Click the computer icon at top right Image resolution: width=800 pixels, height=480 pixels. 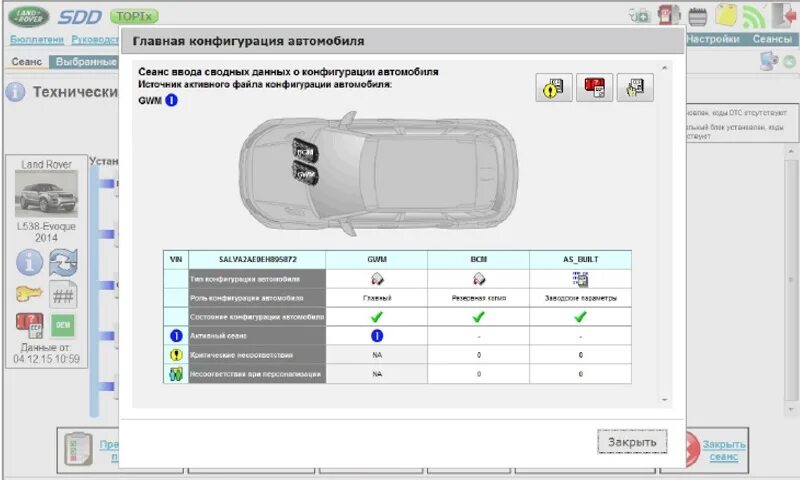pos(768,61)
